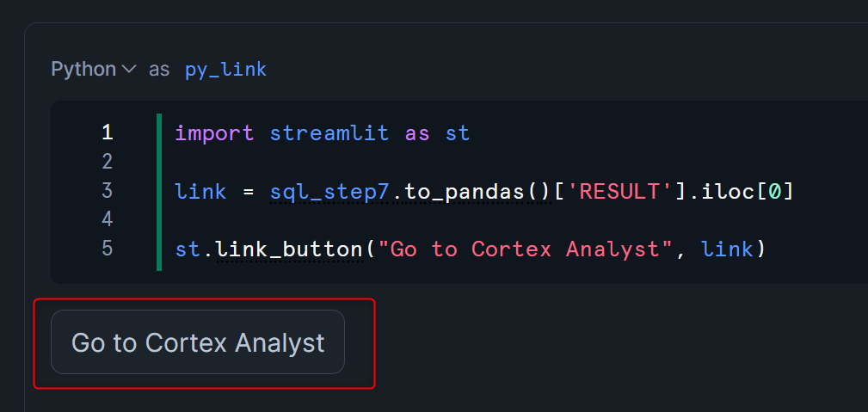Click line number 2 in the gutter
This screenshot has height=412, width=868.
pos(108,162)
